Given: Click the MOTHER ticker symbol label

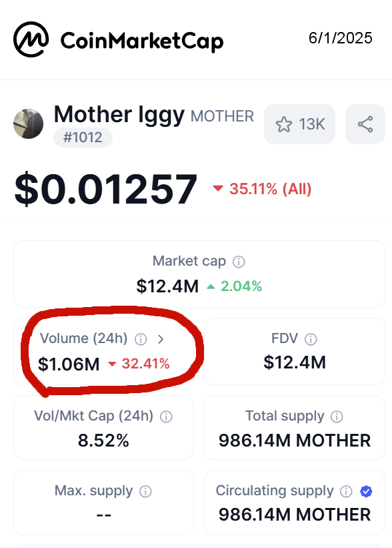Looking at the screenshot, I should 222,116.
